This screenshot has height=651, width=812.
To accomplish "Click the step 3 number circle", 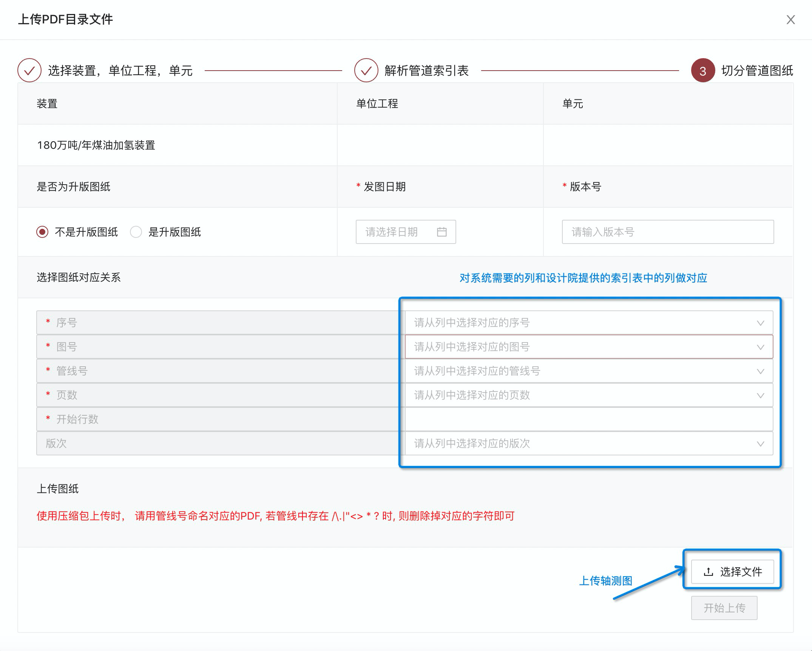I will (703, 71).
